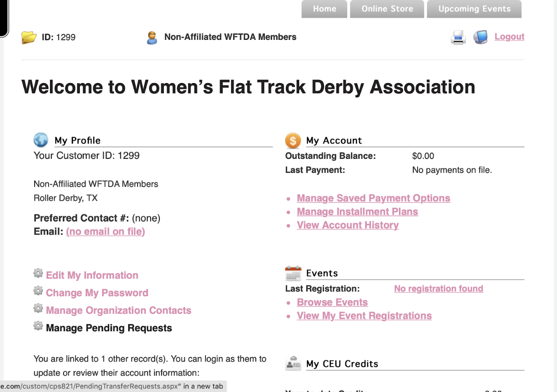The height and width of the screenshot is (392, 557).
Task: Log out using the Logout link
Action: pos(509,37)
